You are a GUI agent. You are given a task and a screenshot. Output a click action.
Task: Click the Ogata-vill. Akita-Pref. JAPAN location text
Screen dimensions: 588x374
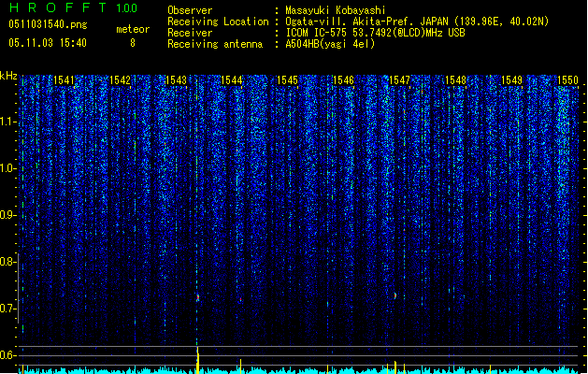(417, 22)
